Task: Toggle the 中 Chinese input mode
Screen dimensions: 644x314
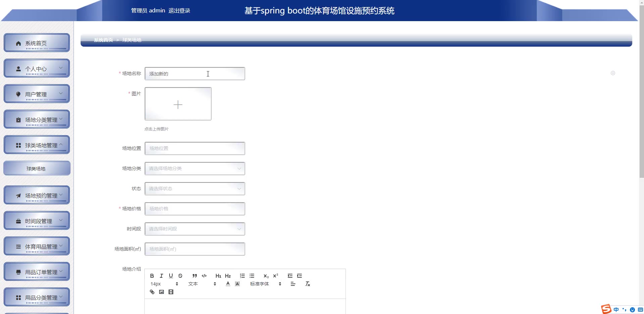Action: (x=616, y=310)
